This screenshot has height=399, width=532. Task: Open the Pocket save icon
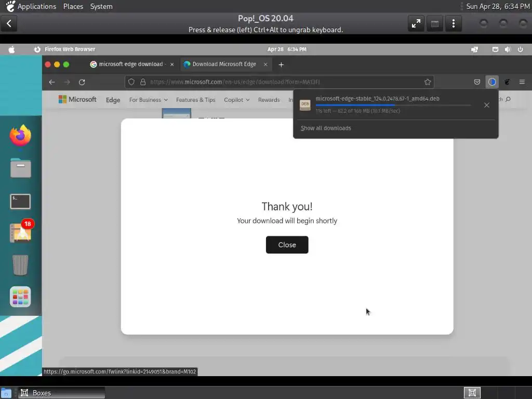477,82
